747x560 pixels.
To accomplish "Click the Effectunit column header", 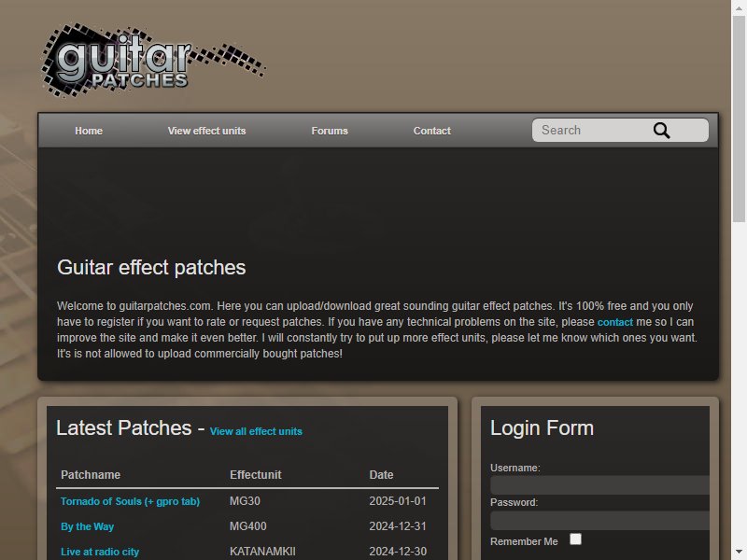I will pyautogui.click(x=255, y=475).
